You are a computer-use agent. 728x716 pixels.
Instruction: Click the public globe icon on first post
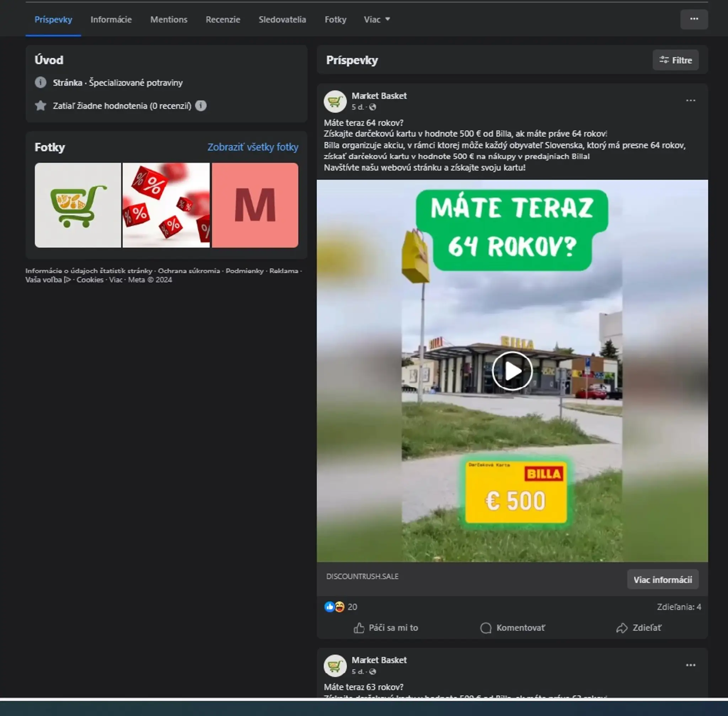click(373, 107)
